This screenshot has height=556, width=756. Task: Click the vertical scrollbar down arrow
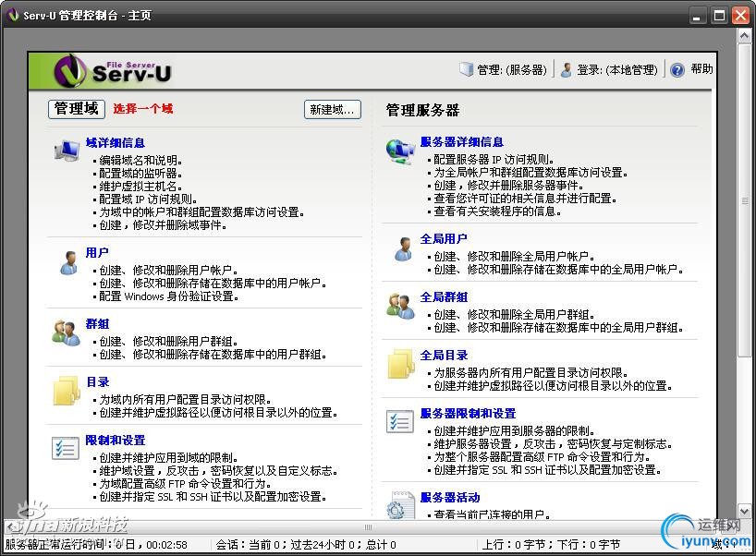tap(744, 511)
